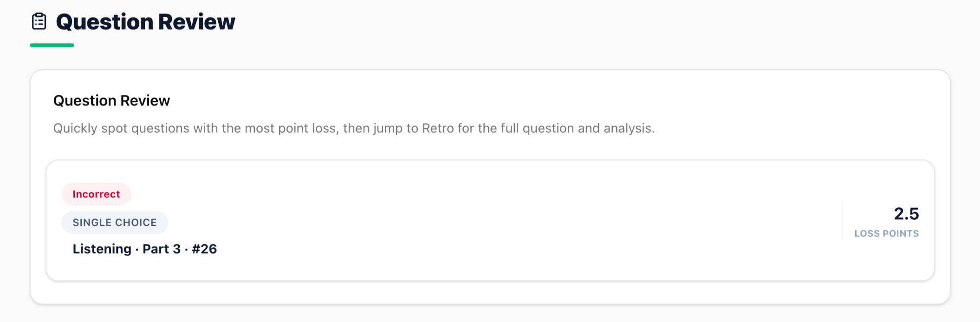This screenshot has width=980, height=322.
Task: Click the inner Question Review section title
Action: 111,100
